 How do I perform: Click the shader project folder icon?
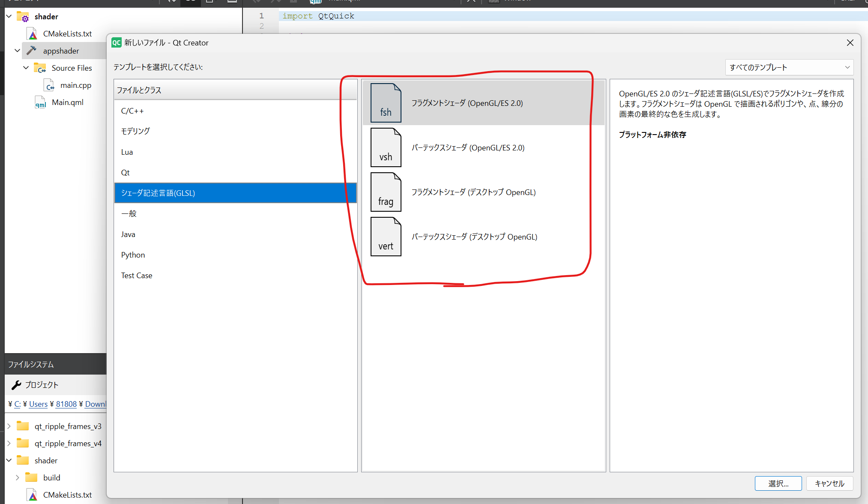click(x=23, y=17)
